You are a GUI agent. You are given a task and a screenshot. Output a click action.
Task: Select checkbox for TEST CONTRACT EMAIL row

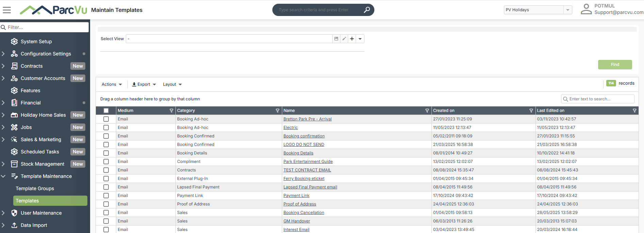(x=106, y=170)
